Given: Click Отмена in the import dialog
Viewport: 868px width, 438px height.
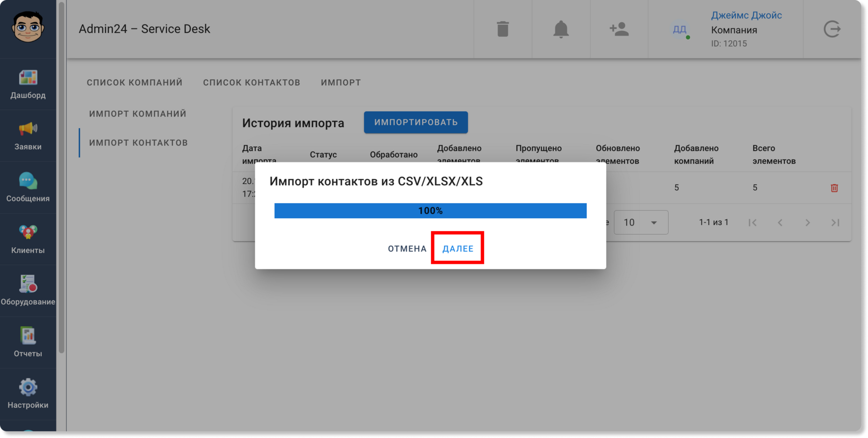Looking at the screenshot, I should click(x=407, y=249).
